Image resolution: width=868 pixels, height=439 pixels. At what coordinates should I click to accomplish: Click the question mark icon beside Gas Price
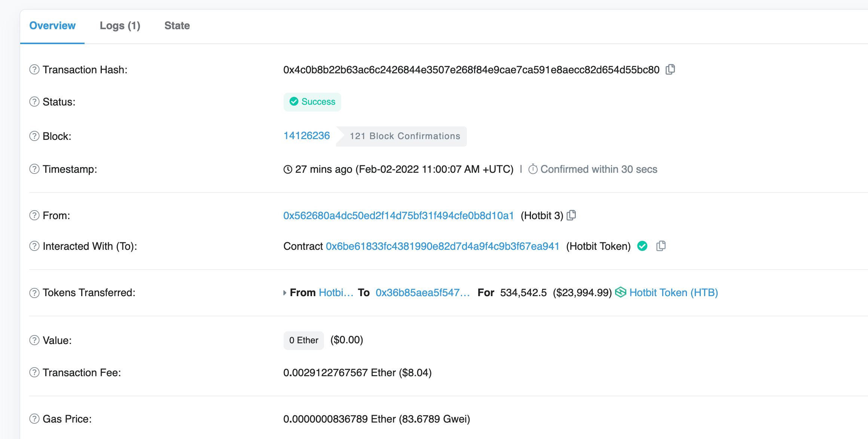(34, 419)
